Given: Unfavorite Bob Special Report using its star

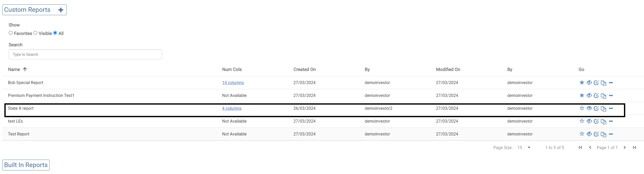Looking at the screenshot, I should 582,83.
